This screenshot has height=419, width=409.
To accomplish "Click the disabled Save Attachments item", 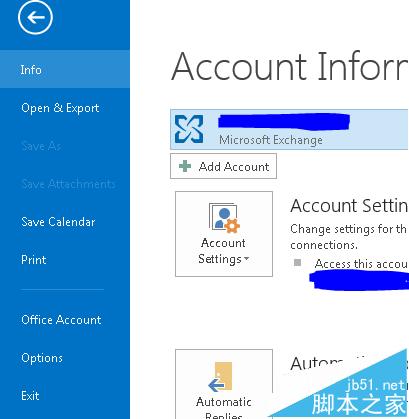I will (68, 184).
